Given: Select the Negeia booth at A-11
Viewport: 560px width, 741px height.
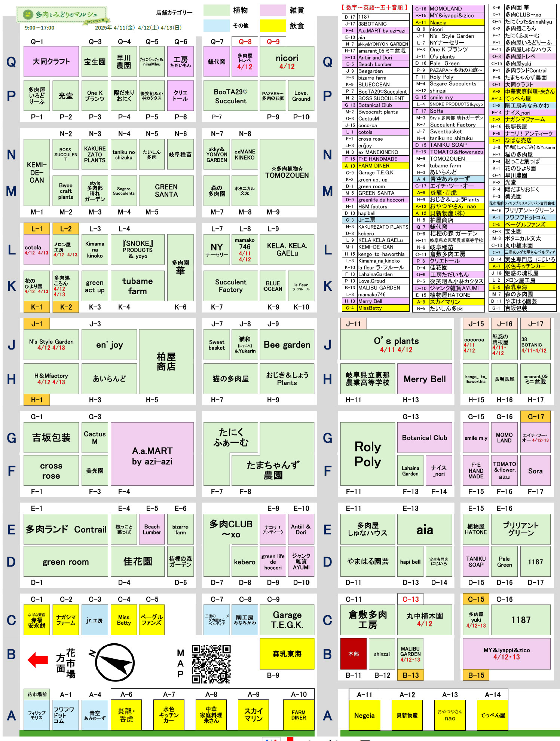Looking at the screenshot, I should tap(364, 715).
